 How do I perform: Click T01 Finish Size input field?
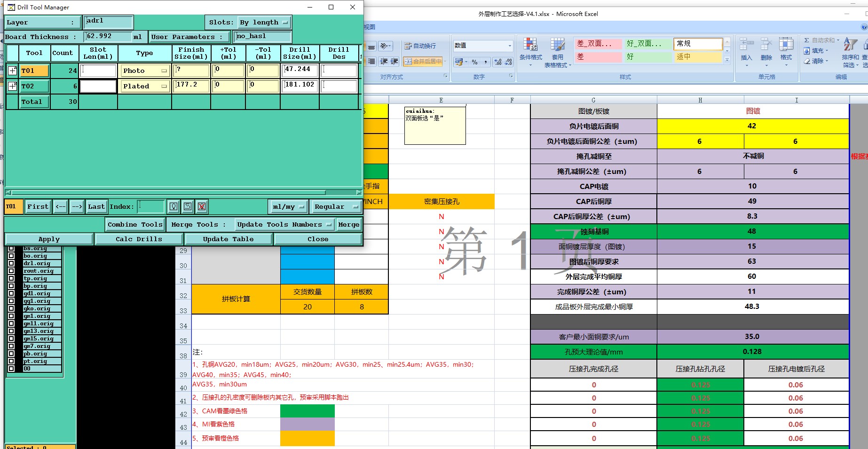coord(191,71)
